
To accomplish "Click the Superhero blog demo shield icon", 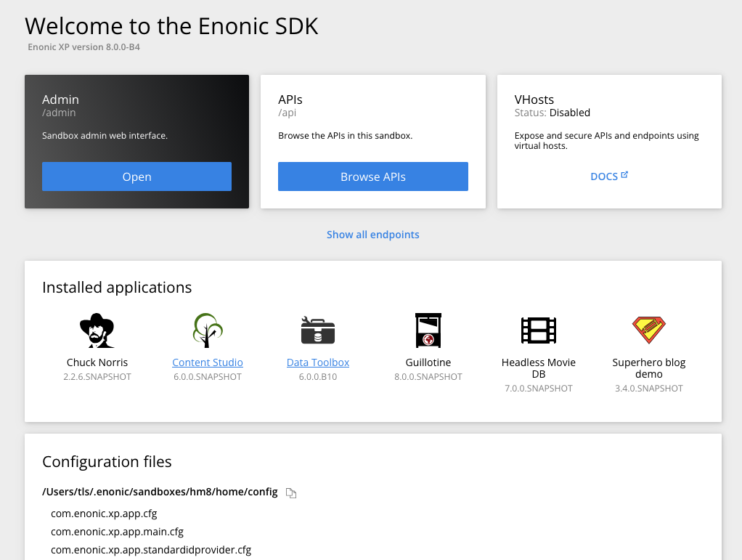I will pos(649,330).
